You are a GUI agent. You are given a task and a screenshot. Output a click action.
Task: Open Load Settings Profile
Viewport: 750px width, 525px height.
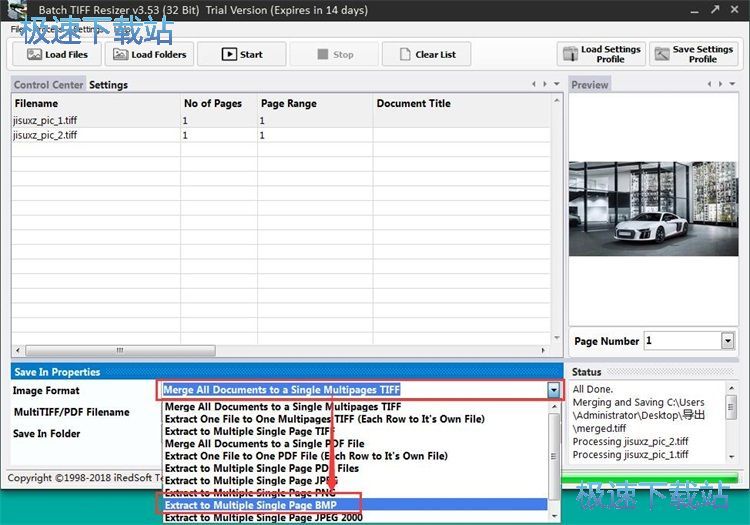(601, 54)
